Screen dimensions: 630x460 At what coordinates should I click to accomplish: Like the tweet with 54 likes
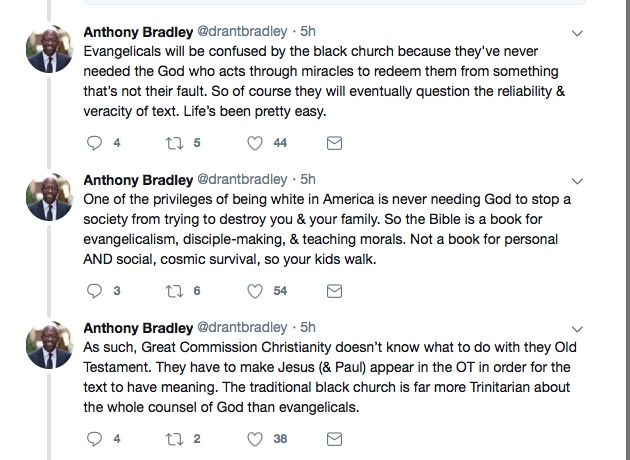click(x=255, y=291)
